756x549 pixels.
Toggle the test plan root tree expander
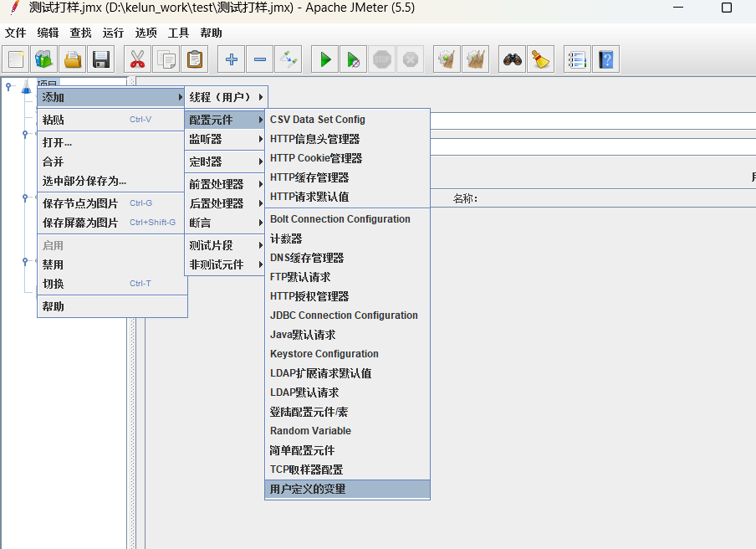[x=8, y=86]
